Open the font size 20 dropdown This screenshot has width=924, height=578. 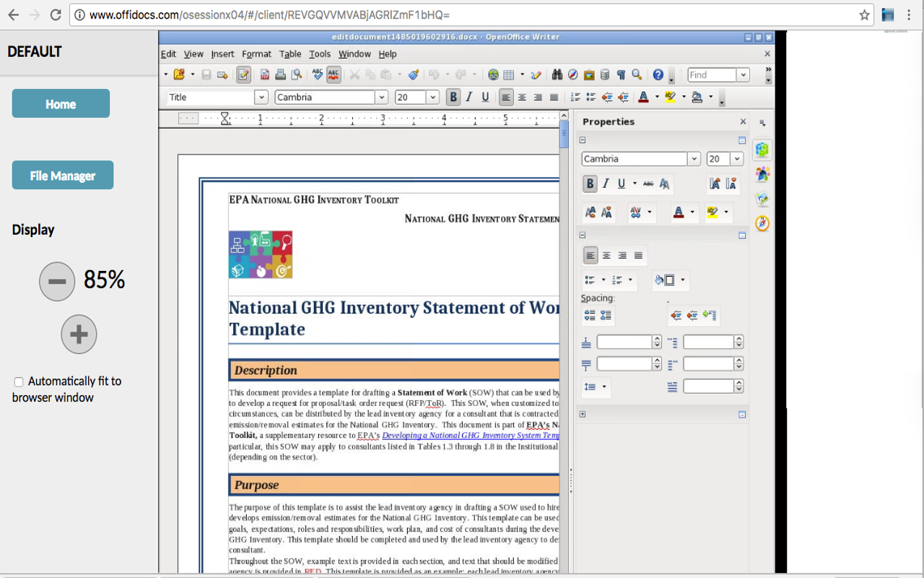click(x=431, y=97)
